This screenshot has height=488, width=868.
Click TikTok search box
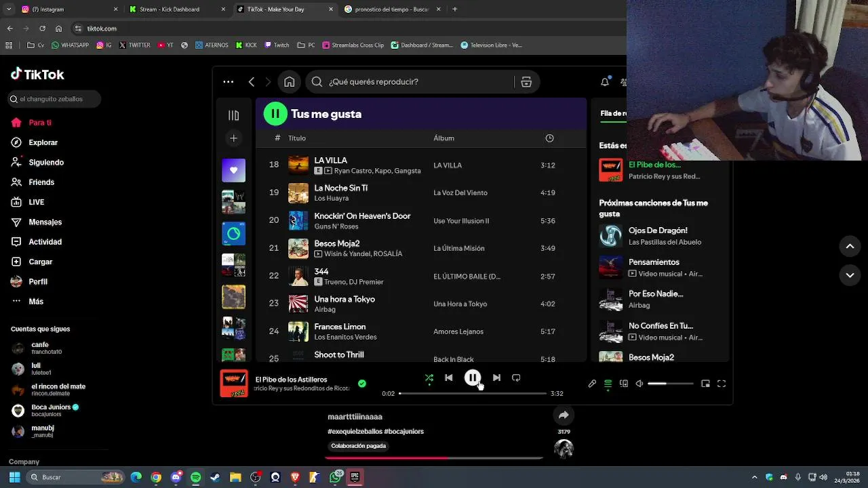(x=54, y=99)
